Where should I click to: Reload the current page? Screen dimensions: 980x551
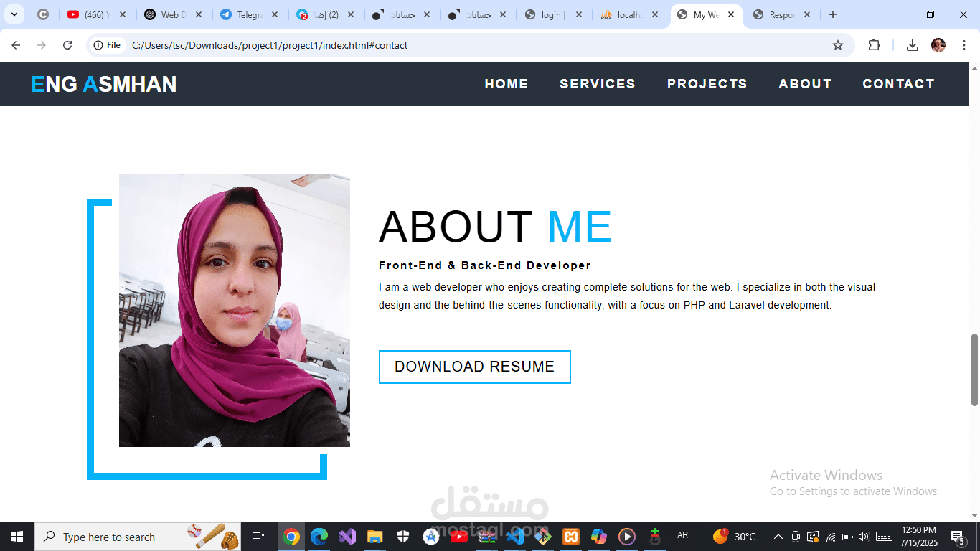coord(67,45)
